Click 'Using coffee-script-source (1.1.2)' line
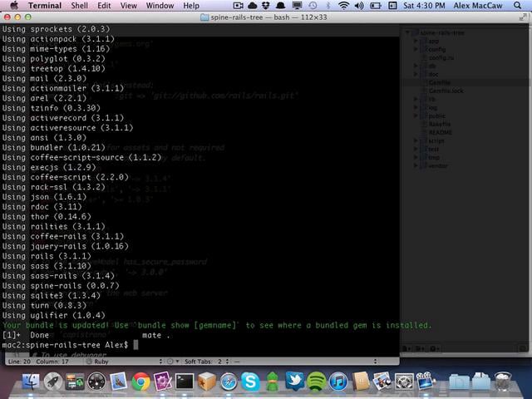 point(81,157)
